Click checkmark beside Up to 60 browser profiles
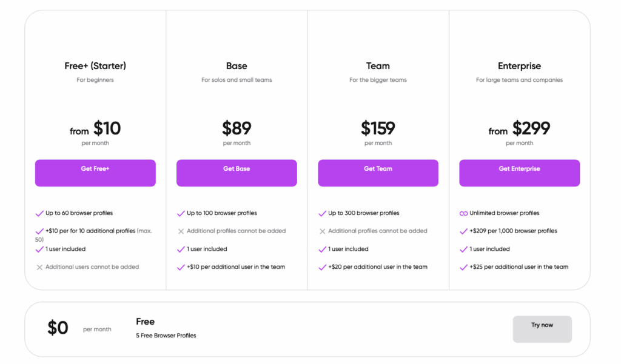 (39, 214)
